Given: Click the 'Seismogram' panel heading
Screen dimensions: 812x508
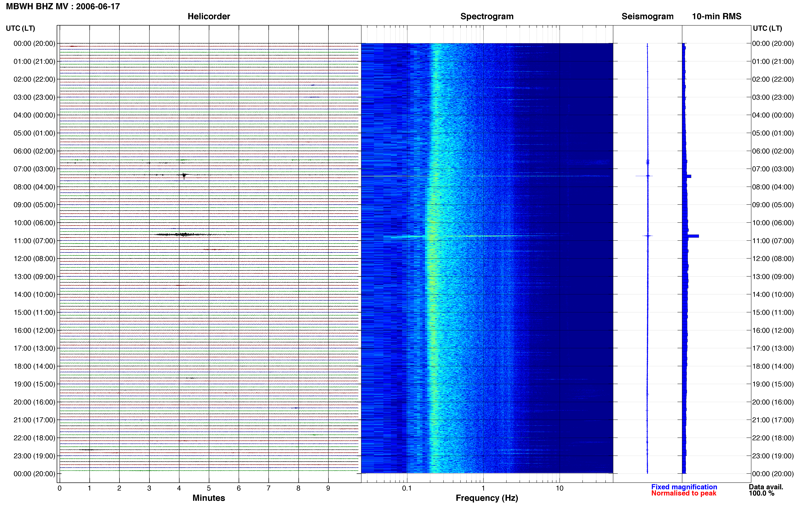Looking at the screenshot, I should coord(648,16).
